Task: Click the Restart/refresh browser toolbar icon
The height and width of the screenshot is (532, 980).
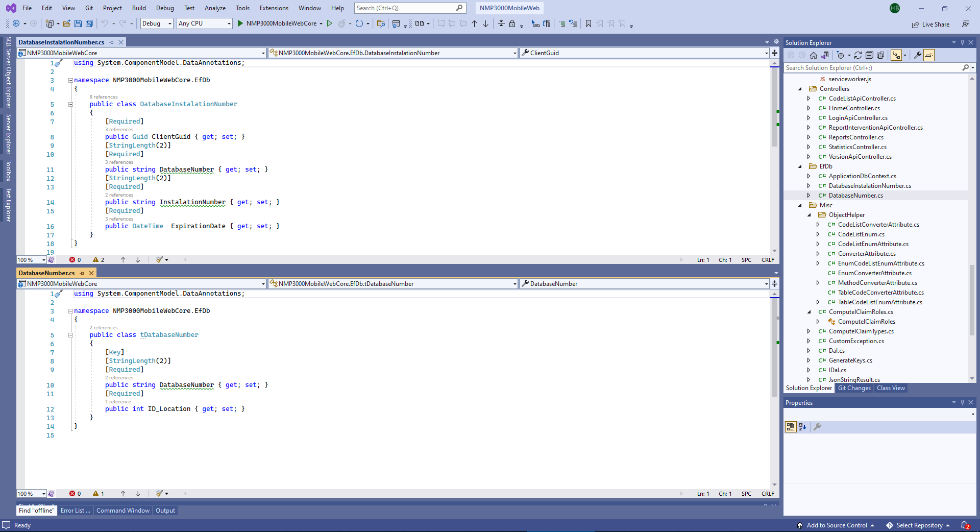Action: click(359, 23)
